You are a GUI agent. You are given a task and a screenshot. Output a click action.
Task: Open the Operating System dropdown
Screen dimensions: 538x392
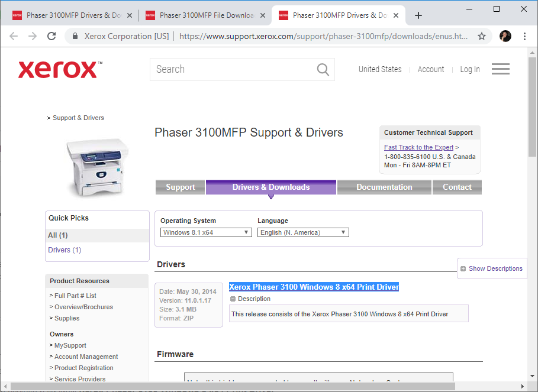[x=206, y=232]
